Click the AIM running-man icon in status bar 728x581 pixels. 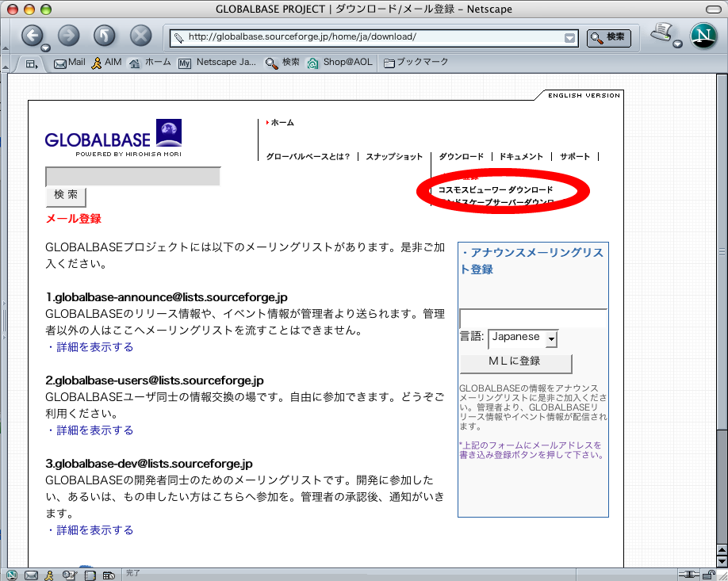(x=49, y=575)
